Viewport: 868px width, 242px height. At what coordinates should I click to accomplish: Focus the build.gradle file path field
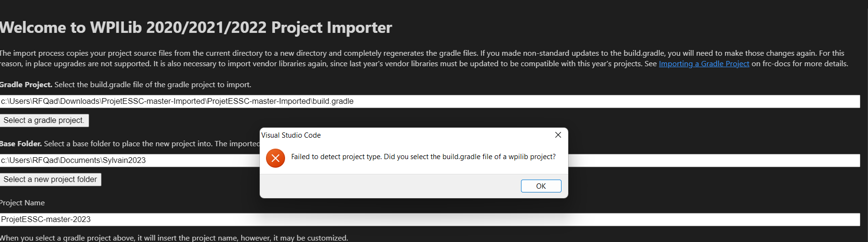tap(429, 101)
